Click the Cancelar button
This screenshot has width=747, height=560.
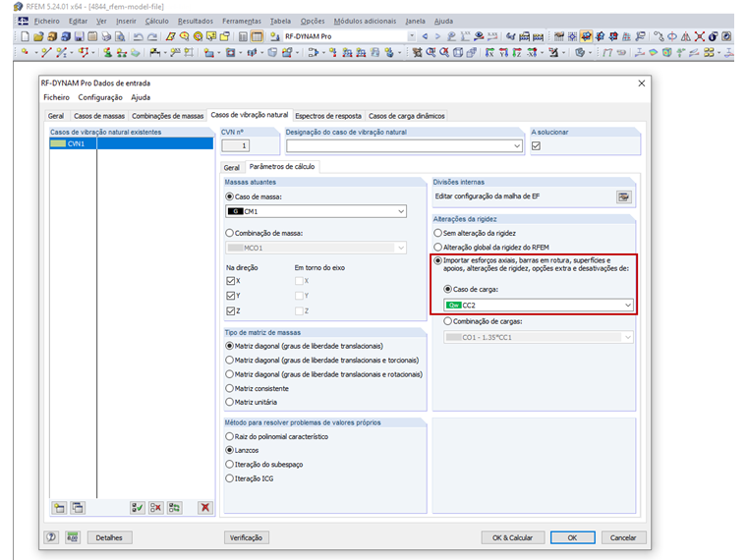click(623, 537)
